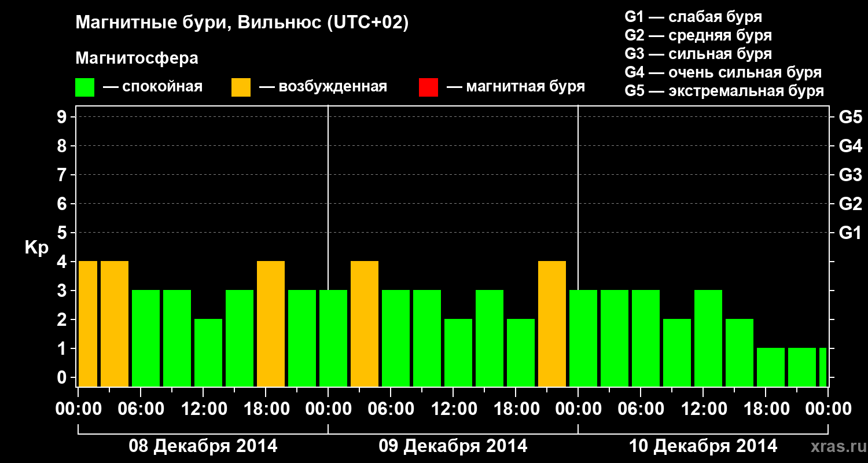Click Kp 3 bar between Kp 2 bars, 09 December

click(x=490, y=339)
